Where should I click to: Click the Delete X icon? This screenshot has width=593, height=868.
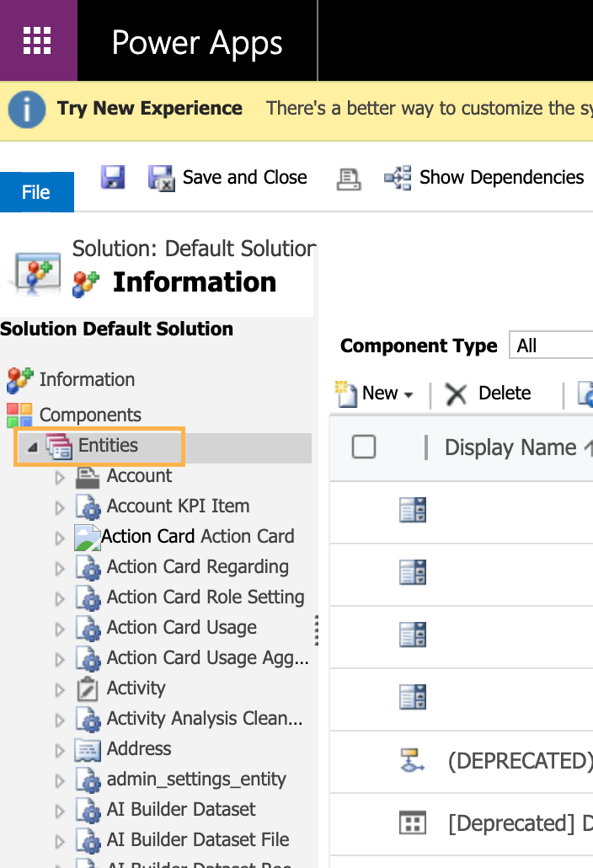457,394
